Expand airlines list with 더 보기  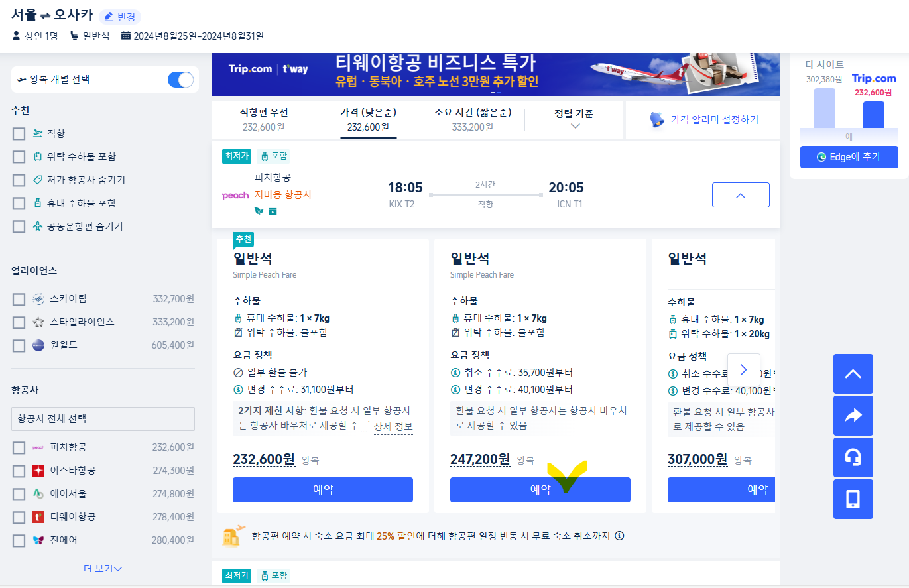[103, 569]
